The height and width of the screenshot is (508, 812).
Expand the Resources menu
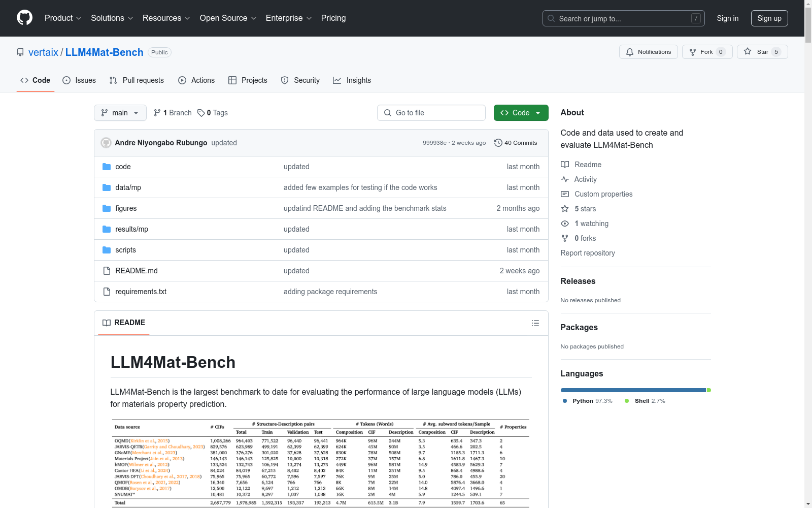tap(166, 18)
